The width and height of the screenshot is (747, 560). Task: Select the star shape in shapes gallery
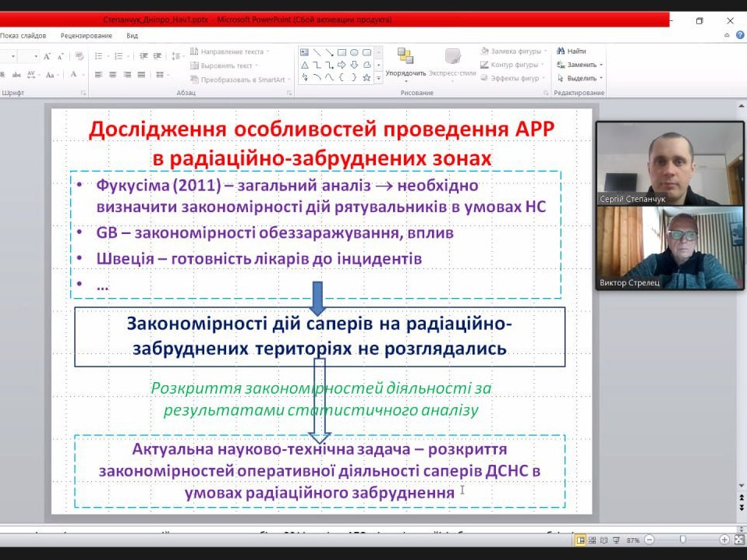[x=366, y=76]
